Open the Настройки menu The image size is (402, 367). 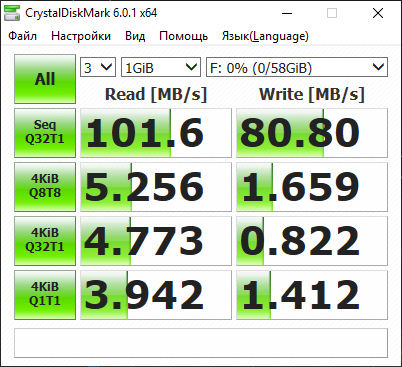(x=81, y=36)
